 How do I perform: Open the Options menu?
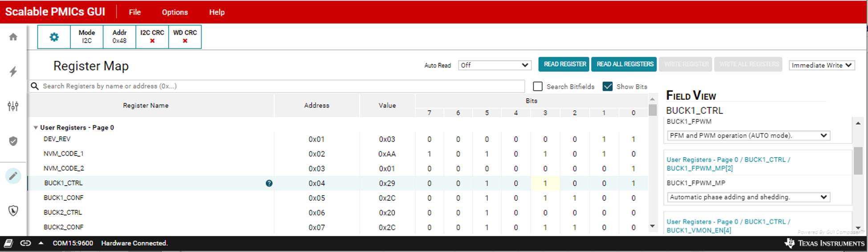(174, 12)
